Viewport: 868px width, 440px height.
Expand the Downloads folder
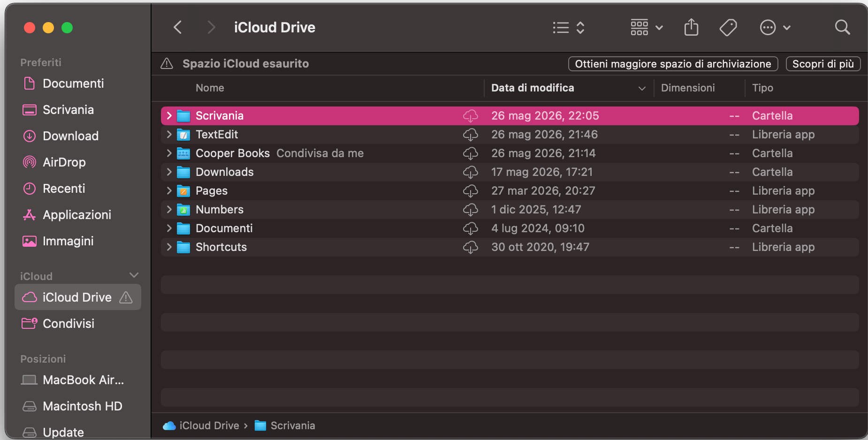coord(169,172)
